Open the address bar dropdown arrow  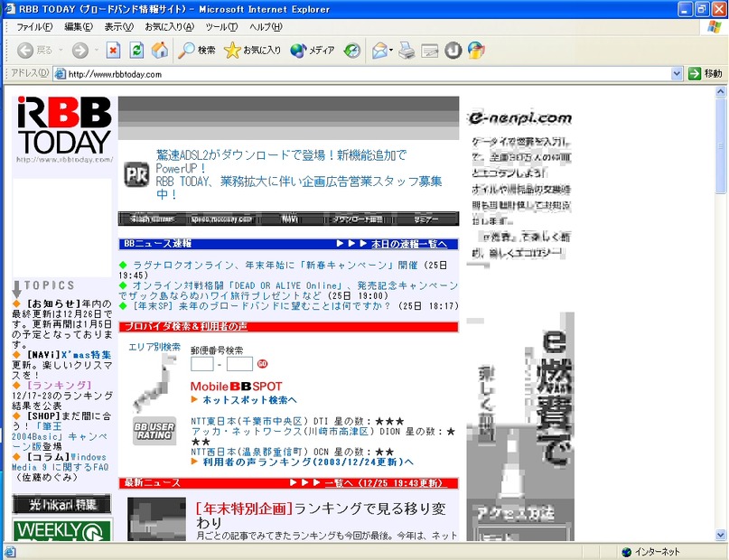pyautogui.click(x=677, y=73)
